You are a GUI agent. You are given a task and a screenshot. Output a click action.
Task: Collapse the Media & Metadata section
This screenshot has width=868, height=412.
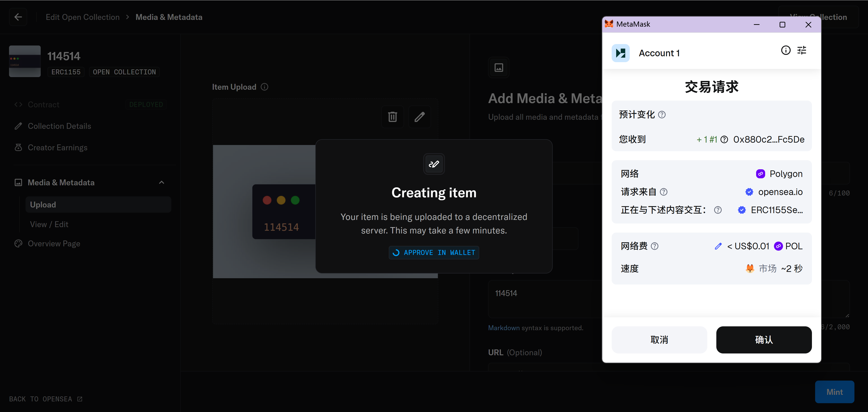(161, 182)
